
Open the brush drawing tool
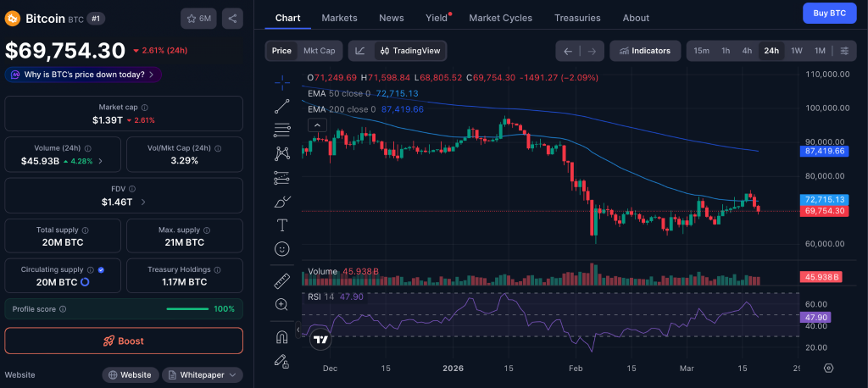tap(282, 202)
